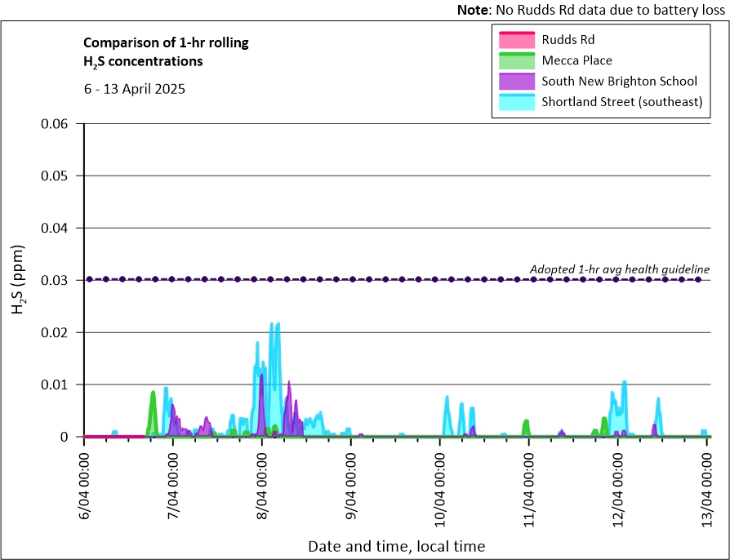Click the Mecca Place green legend swatch

point(514,60)
